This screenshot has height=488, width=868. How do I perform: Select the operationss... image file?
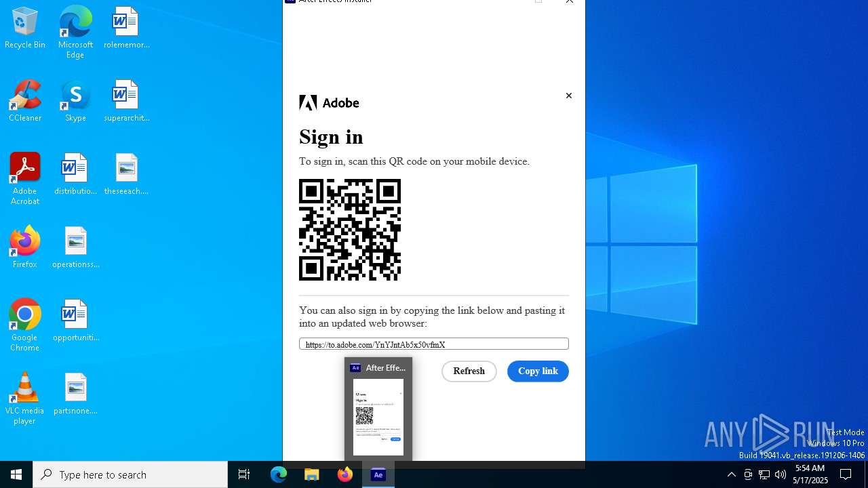point(75,248)
